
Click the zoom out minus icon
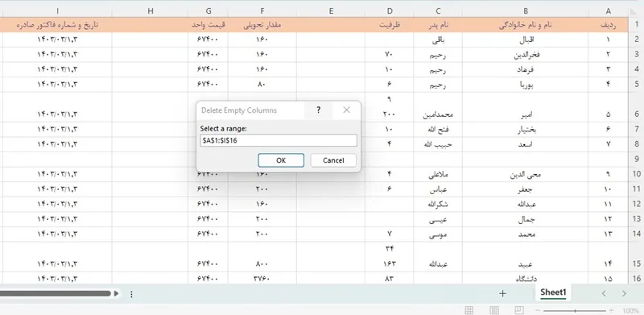pos(538,310)
